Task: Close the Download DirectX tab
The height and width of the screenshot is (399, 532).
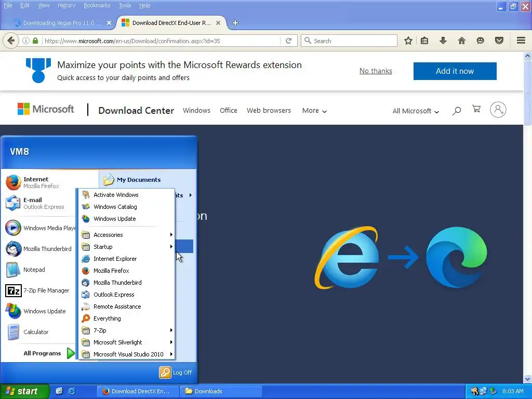Action: pos(218,23)
